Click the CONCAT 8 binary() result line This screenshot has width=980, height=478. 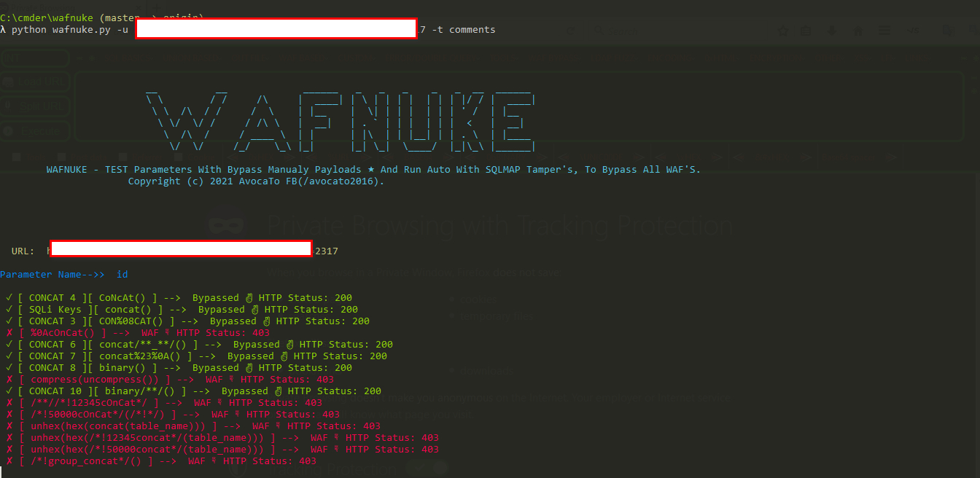pyautogui.click(x=179, y=368)
